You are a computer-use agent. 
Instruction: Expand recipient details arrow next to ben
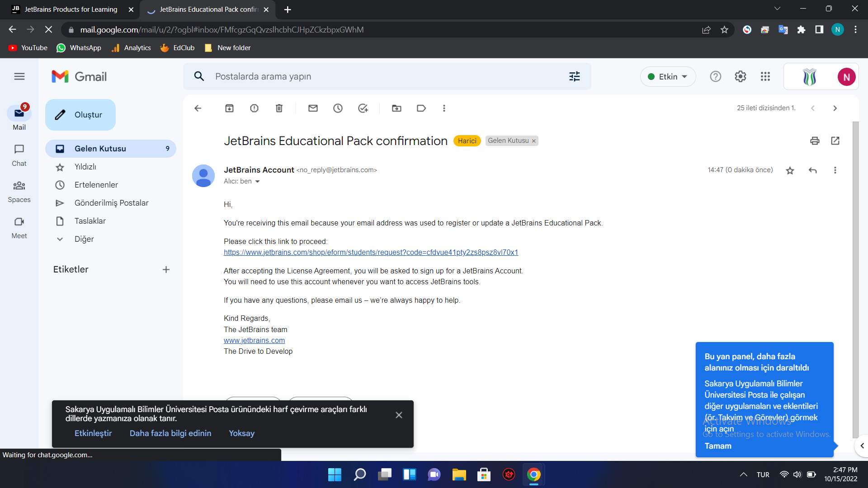pyautogui.click(x=257, y=182)
